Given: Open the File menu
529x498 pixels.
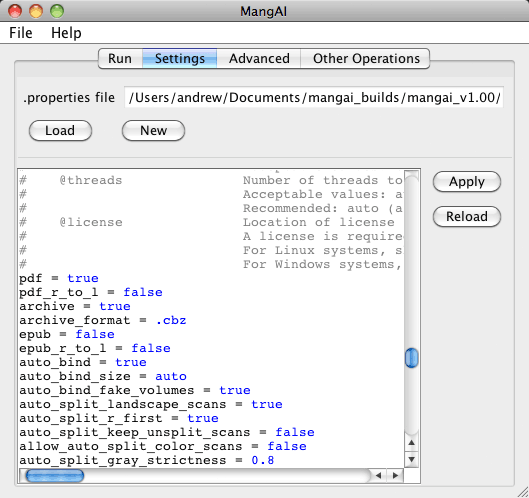Looking at the screenshot, I should point(21,33).
